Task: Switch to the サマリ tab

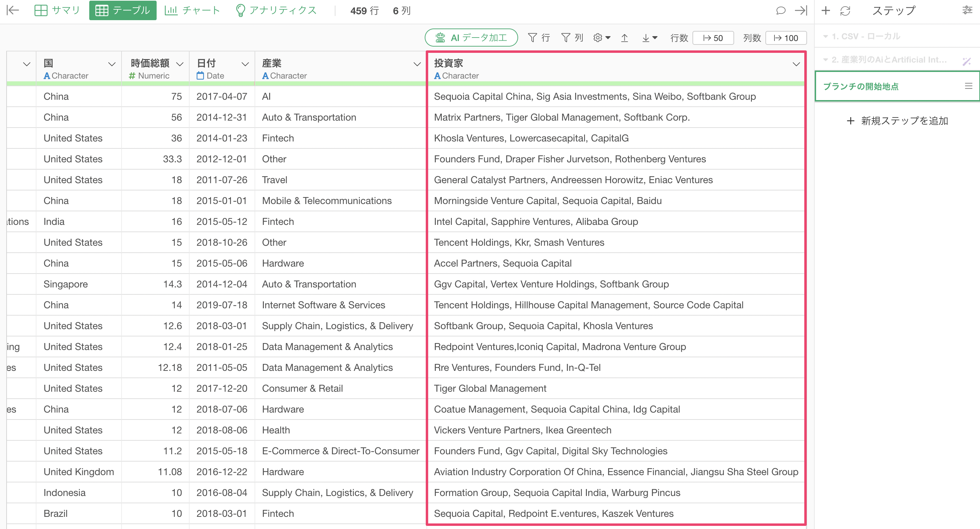Action: point(57,10)
